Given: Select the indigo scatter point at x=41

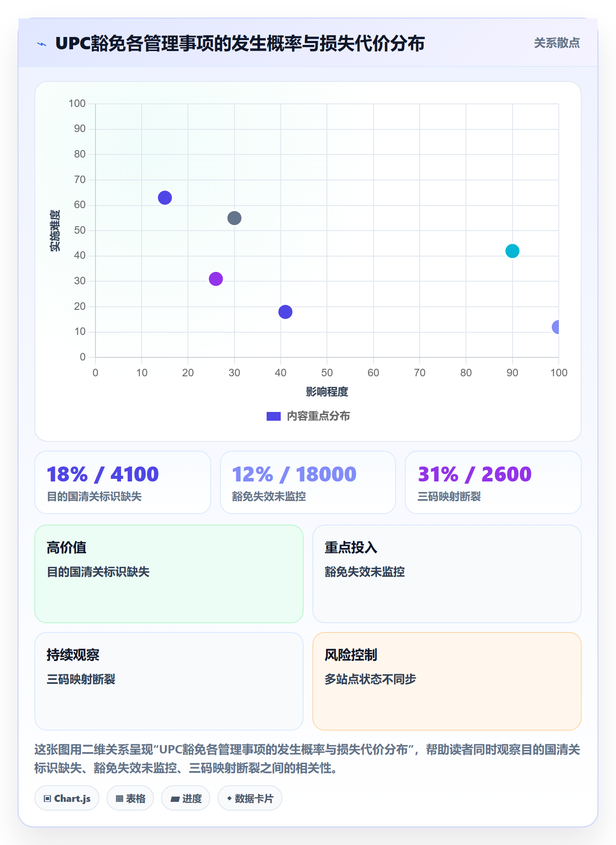Looking at the screenshot, I should pyautogui.click(x=285, y=312).
